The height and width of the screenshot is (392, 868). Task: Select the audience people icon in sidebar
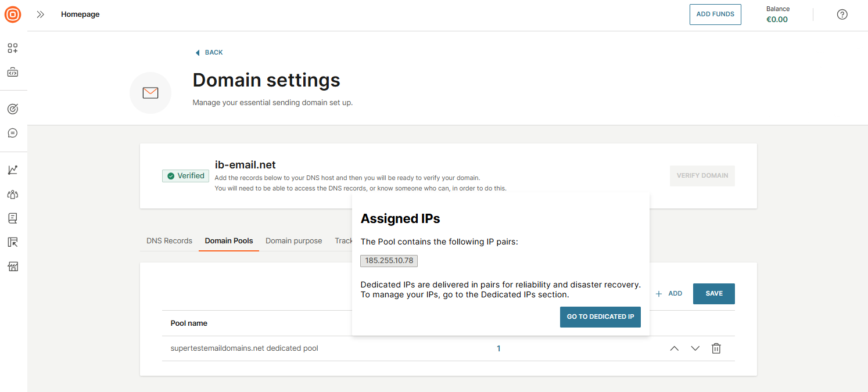(12, 194)
